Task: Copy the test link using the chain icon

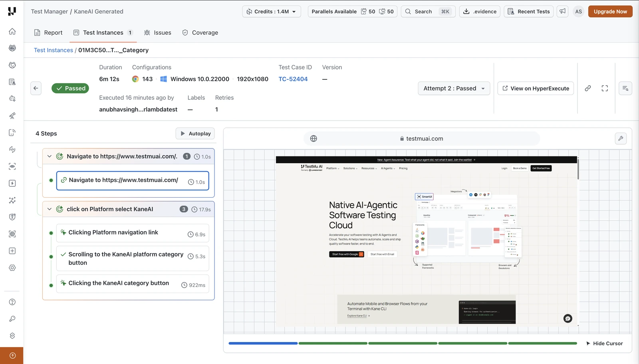Action: [x=588, y=88]
